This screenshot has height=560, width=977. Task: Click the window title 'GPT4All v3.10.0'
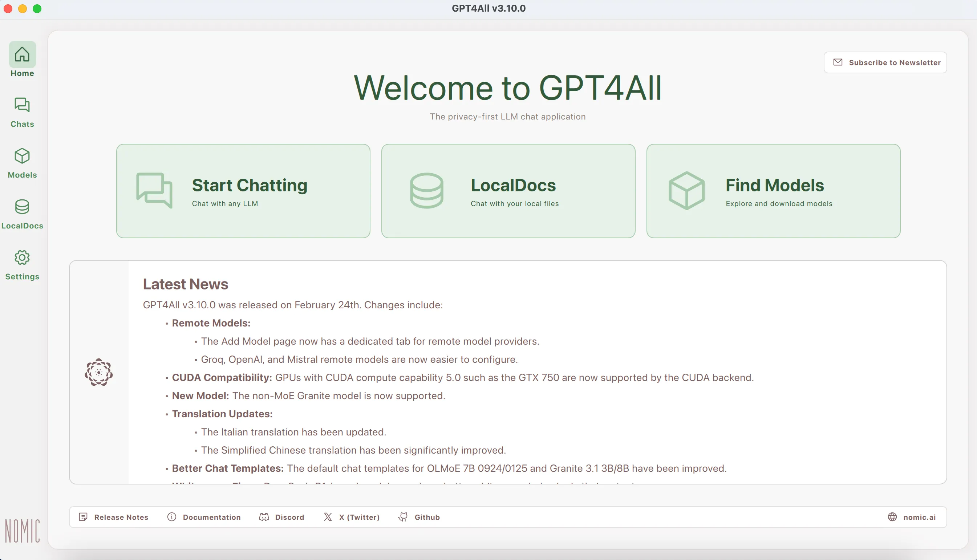coord(489,8)
